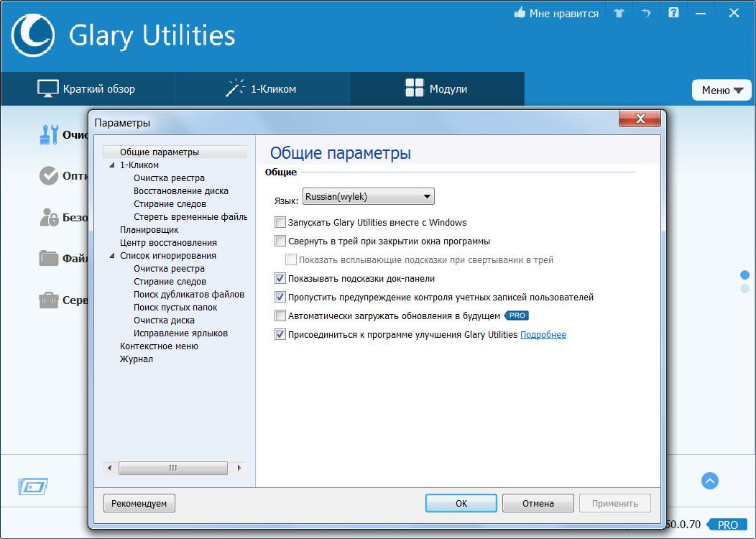The image size is (756, 539).
Task: Click the undo arrow icon in title bar
Action: 646,14
